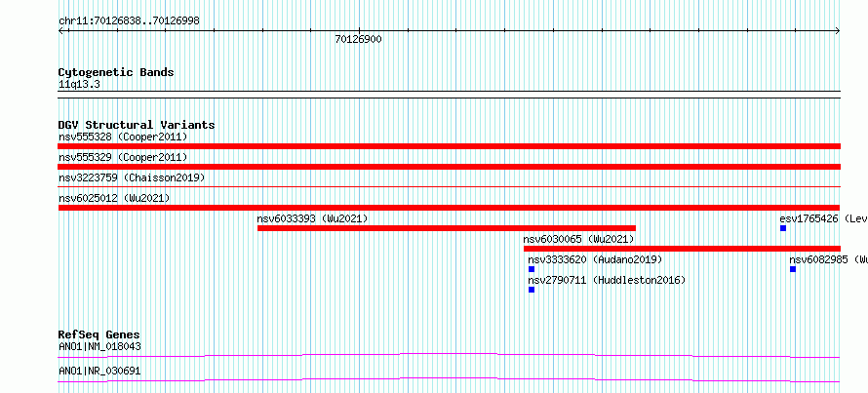
Task: Open the nsv3223759 (Chaisson2019) label
Action: point(132,177)
